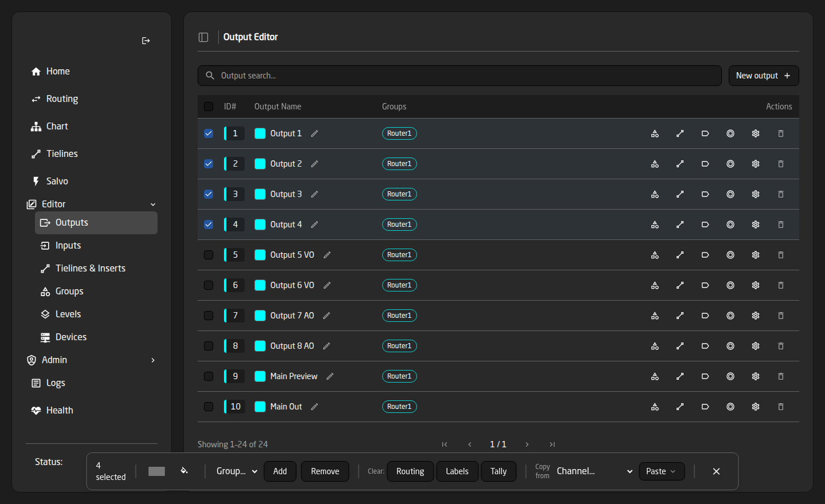825x504 pixels.
Task: Click the cyan color swatch of Output 1
Action: pos(260,133)
